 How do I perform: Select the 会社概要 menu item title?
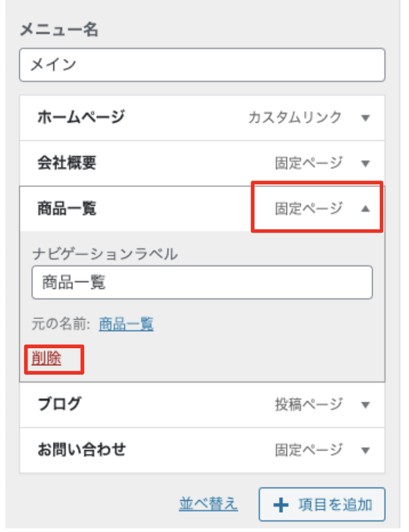click(67, 163)
